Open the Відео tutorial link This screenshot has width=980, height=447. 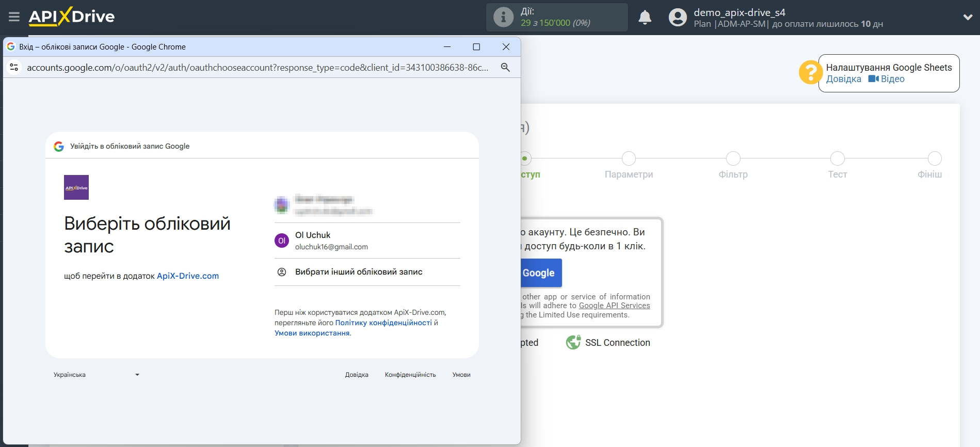(x=887, y=79)
